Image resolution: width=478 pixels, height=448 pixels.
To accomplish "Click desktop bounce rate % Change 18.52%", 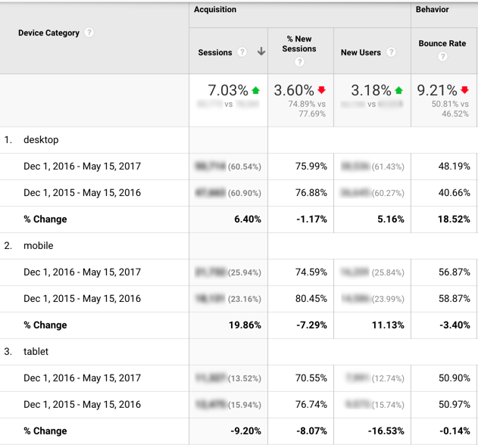I will [454, 219].
